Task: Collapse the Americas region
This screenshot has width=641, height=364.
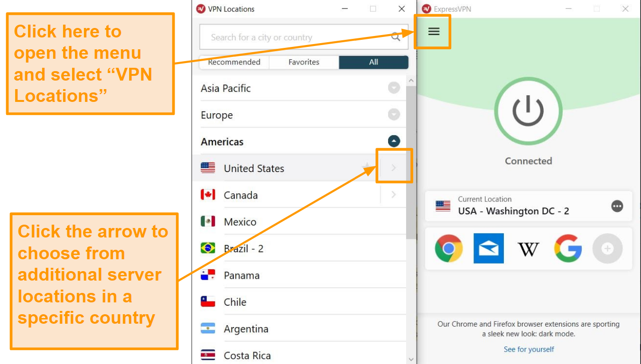Action: click(x=394, y=141)
